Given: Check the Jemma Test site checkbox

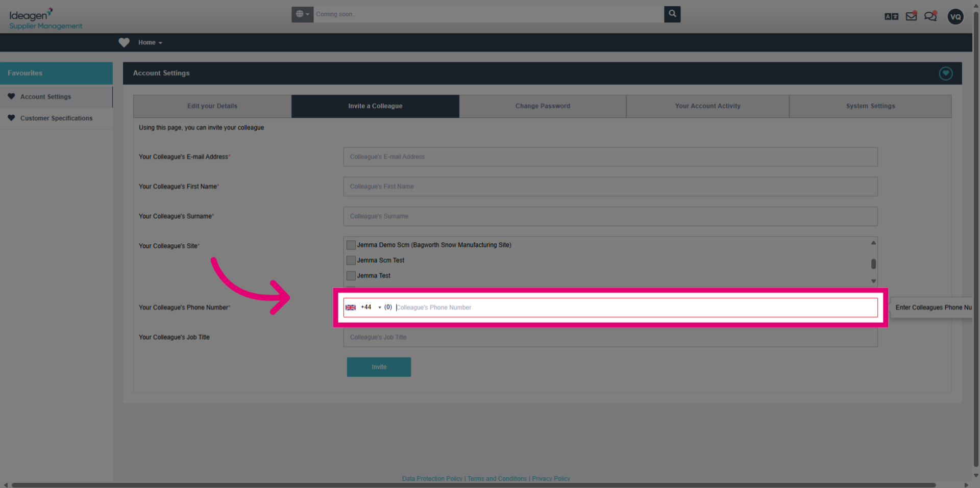Looking at the screenshot, I should 351,276.
